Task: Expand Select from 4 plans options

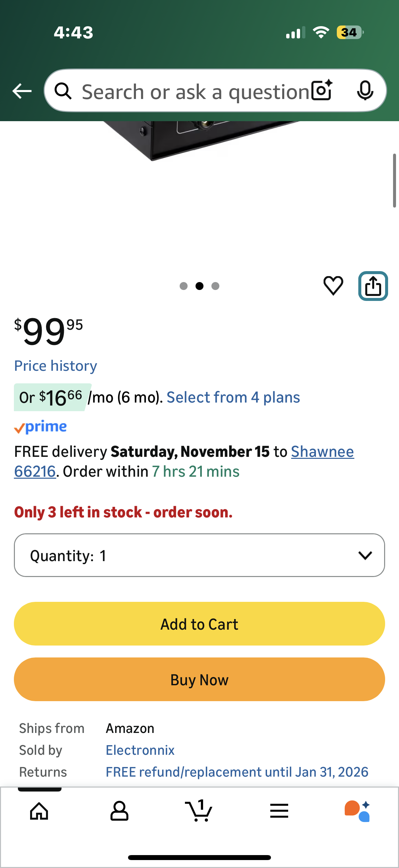Action: [233, 398]
